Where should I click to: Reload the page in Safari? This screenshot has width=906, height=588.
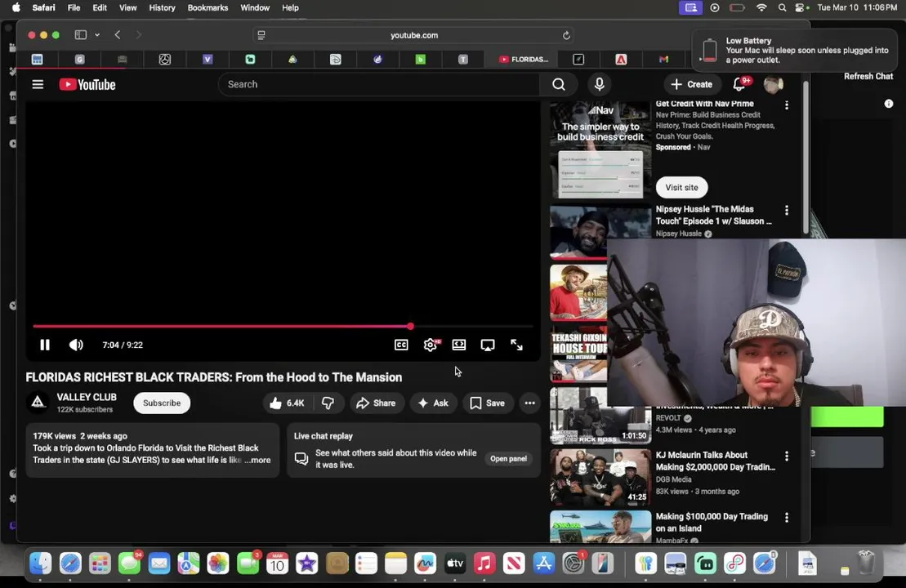click(x=566, y=35)
